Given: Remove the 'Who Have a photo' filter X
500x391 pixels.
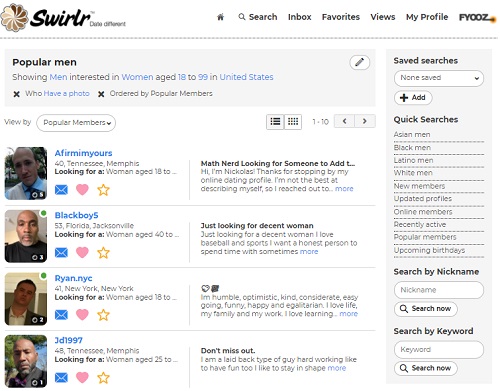Looking at the screenshot, I should pos(16,94).
